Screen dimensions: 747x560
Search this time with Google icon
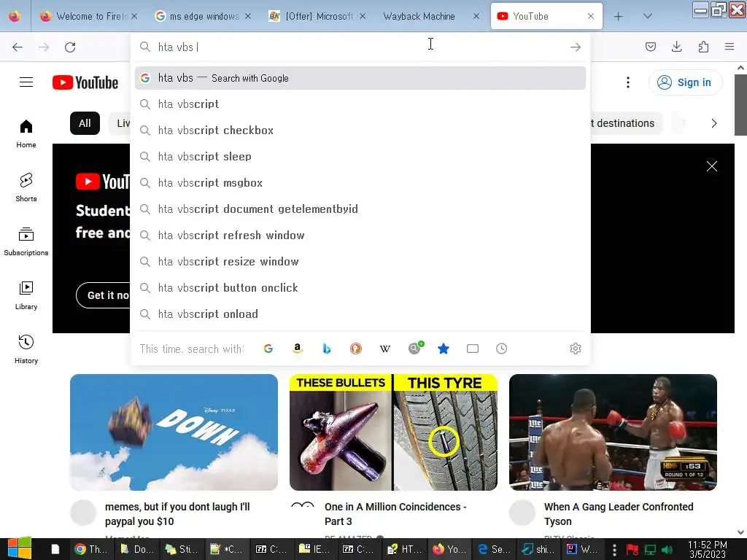pos(268,349)
